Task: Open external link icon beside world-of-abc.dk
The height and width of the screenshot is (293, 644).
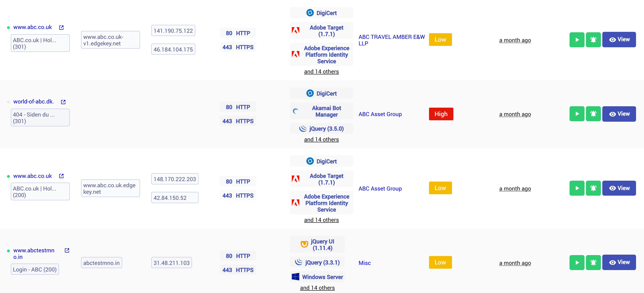Action: tap(63, 102)
